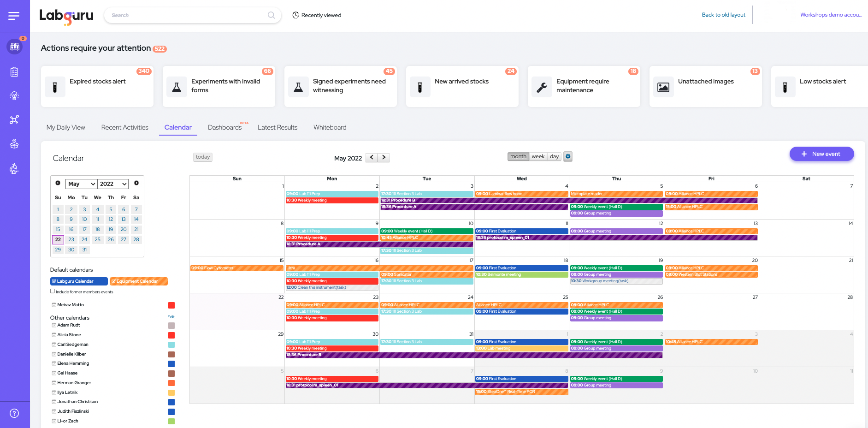Click the lightbulb icon in the sidebar
The width and height of the screenshot is (868, 428).
(x=14, y=96)
